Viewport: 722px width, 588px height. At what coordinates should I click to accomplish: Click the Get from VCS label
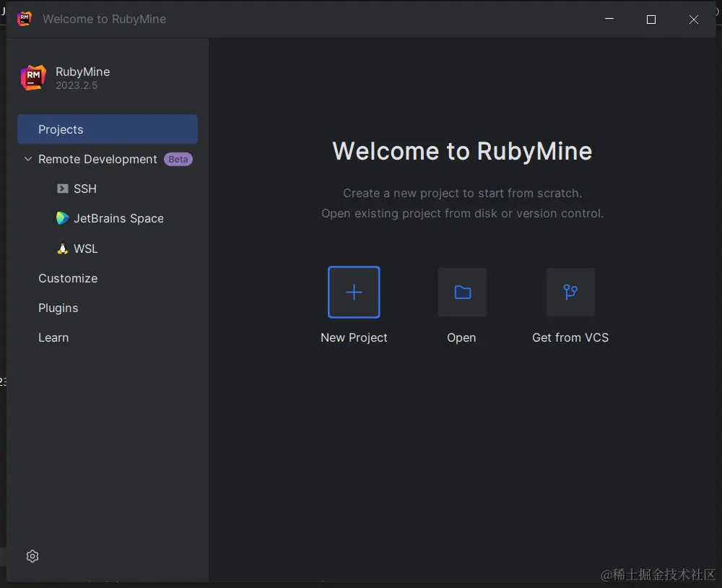[570, 338]
